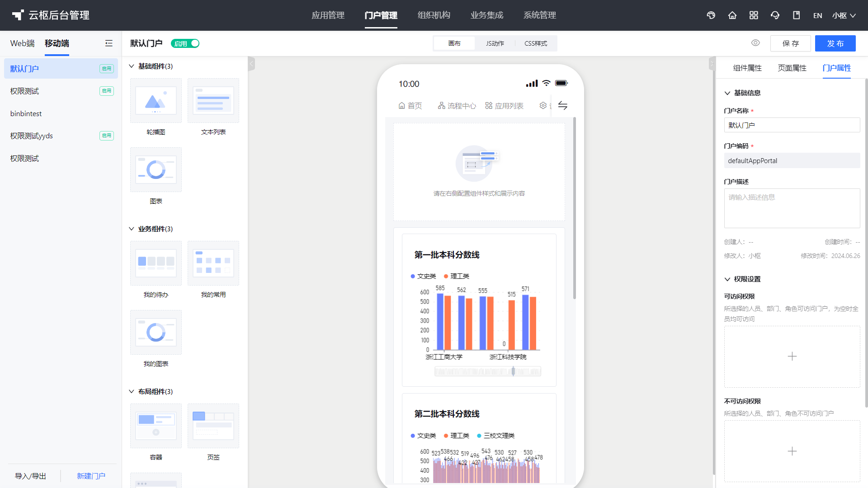Collapse the portal list sidebar icon
Screen dimensions: 868x488
(108, 43)
